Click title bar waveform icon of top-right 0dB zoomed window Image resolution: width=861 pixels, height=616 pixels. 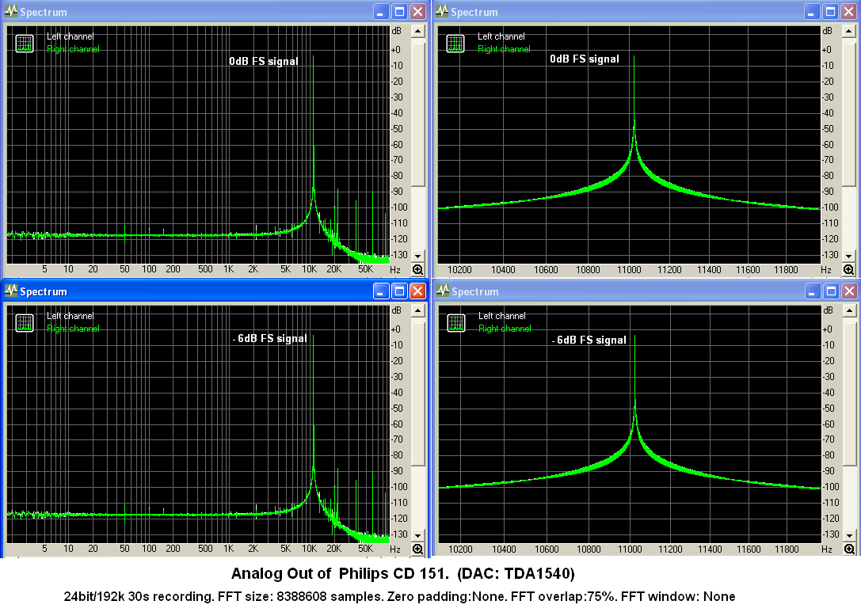click(x=442, y=12)
